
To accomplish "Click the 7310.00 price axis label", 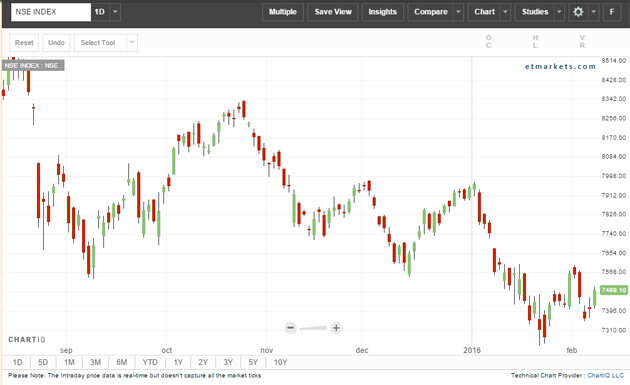I will (614, 330).
